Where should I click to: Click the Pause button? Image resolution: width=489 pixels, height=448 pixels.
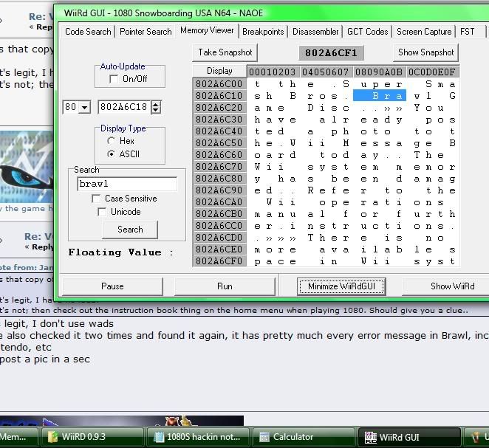(x=112, y=286)
